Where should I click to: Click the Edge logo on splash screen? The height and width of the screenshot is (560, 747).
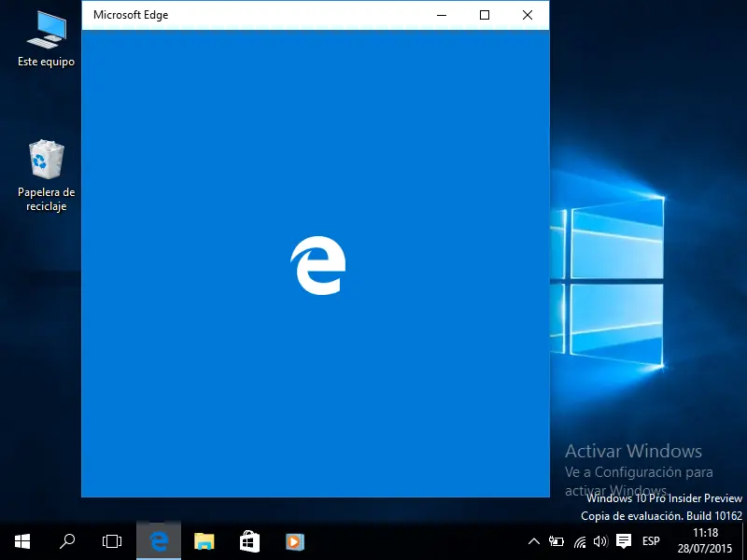317,265
